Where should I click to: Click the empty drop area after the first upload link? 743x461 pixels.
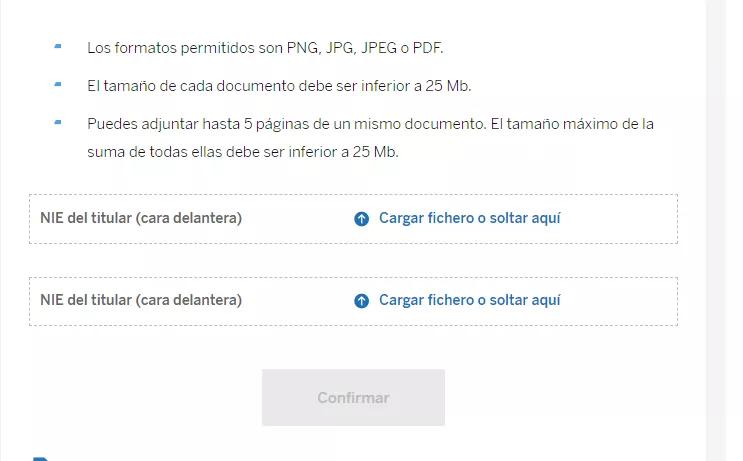[x=618, y=219]
